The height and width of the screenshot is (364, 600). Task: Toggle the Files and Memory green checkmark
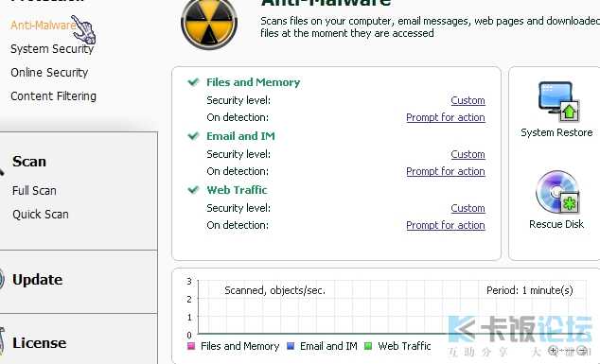point(193,82)
